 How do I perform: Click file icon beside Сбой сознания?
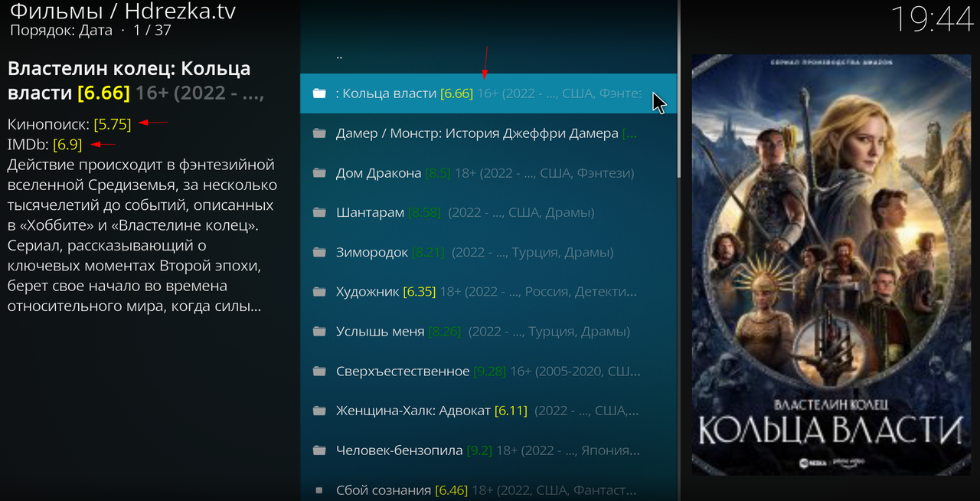(x=319, y=490)
